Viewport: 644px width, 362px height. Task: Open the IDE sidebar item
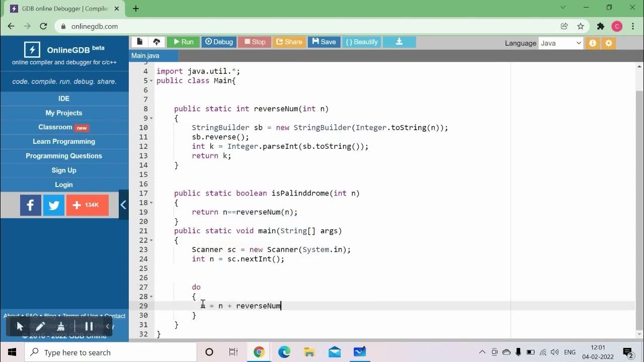(64, 99)
